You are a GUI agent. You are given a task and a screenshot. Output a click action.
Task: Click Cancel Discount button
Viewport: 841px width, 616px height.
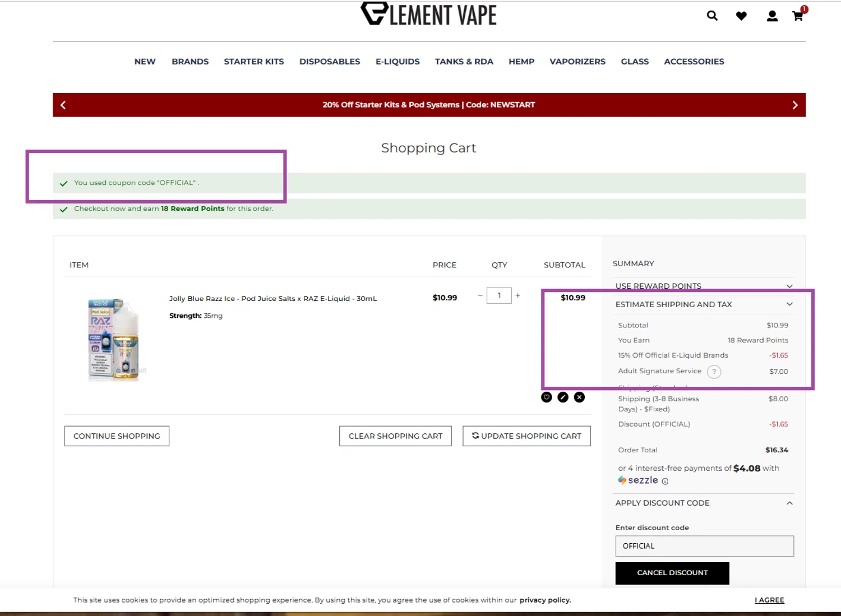pyautogui.click(x=672, y=573)
